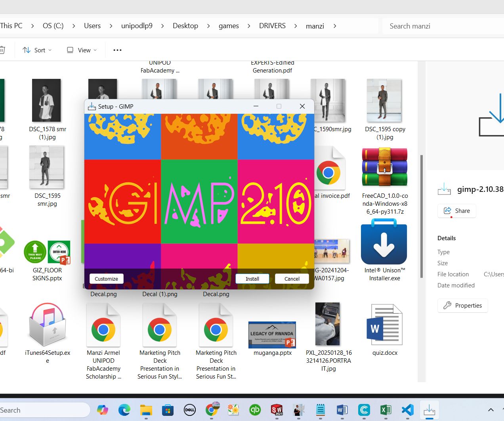Click the Windows taskbar Search box
Screen dimensions: 504x421
[44, 410]
